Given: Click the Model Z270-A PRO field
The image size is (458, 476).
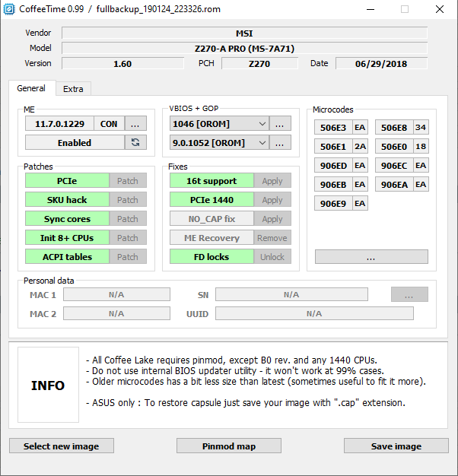Looking at the screenshot, I should click(x=244, y=48).
